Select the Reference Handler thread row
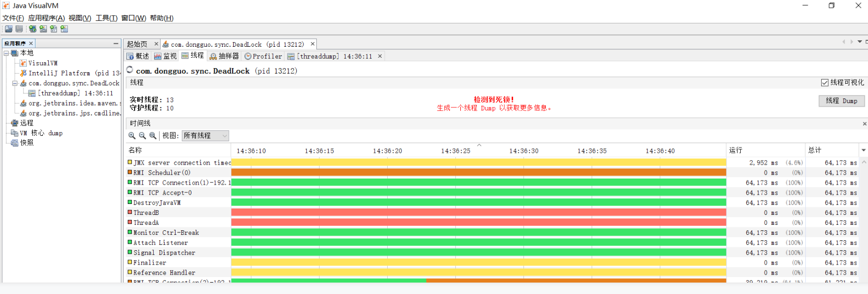868x294 pixels. click(493, 272)
